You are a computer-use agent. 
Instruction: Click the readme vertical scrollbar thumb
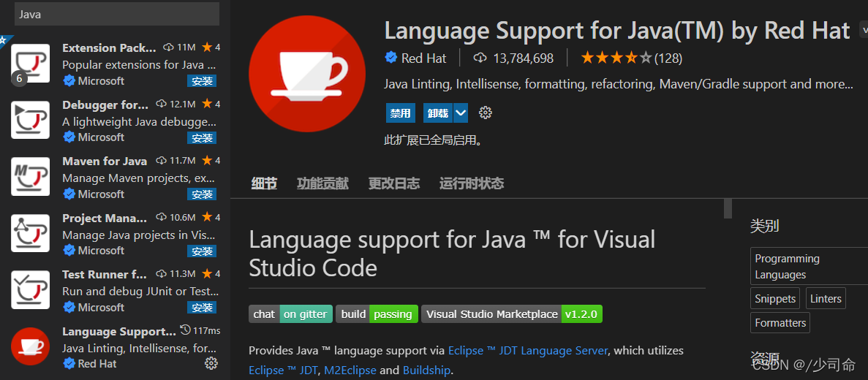click(x=728, y=208)
